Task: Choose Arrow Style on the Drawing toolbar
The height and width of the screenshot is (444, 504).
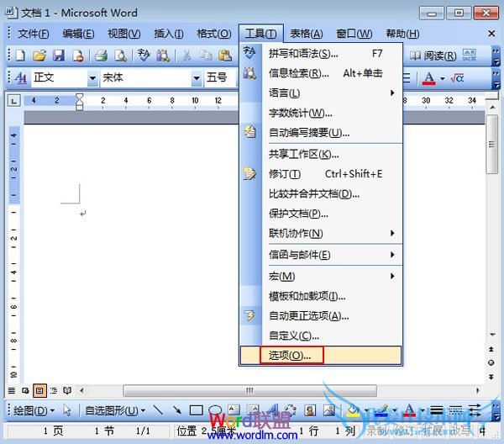Action: pos(475,410)
